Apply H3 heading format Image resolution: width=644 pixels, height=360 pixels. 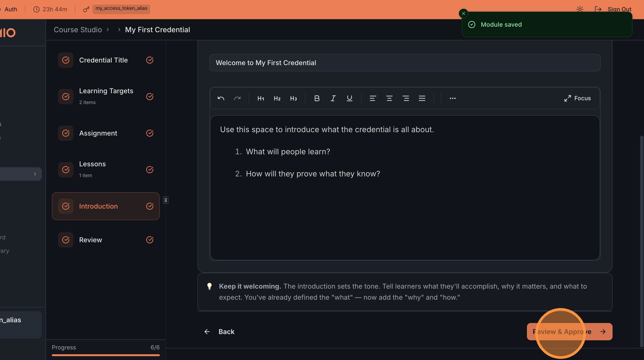click(293, 98)
